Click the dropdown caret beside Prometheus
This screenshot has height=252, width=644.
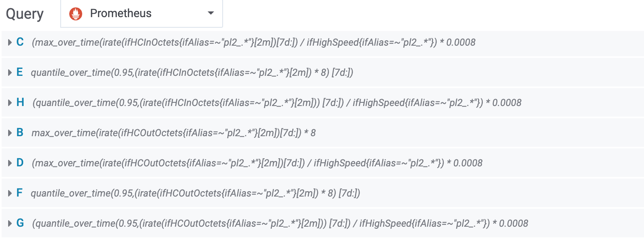point(211,13)
